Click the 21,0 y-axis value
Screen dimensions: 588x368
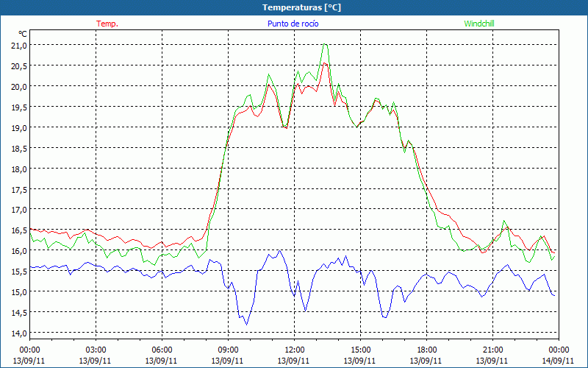point(19,46)
